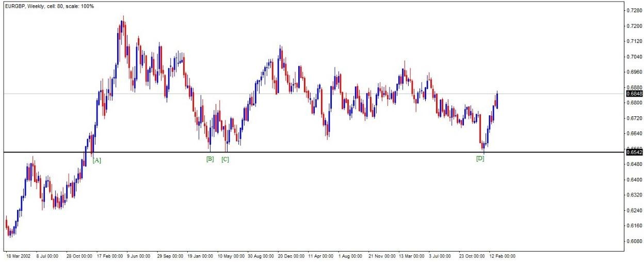Click the 10 May 00:00 date label
The width and height of the screenshot is (644, 262).
tap(231, 256)
